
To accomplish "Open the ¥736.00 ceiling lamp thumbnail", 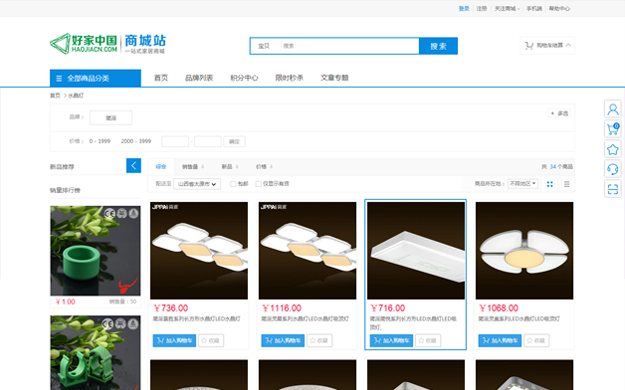I will (199, 250).
